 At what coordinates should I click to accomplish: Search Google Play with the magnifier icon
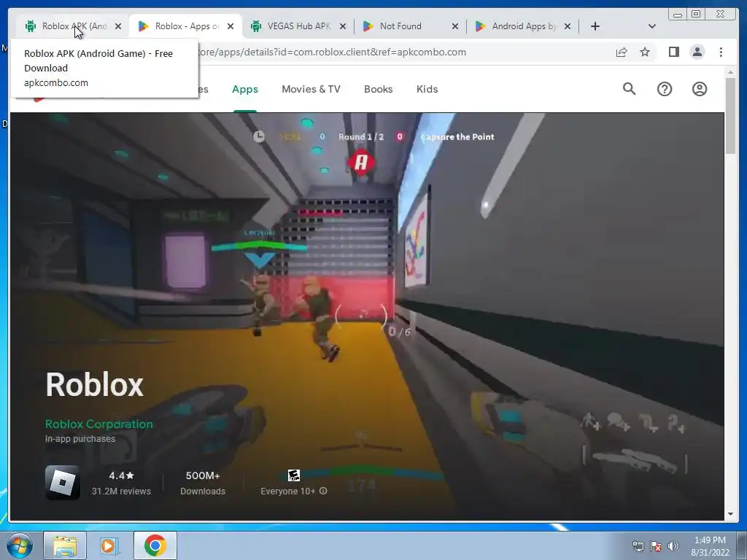coord(630,88)
